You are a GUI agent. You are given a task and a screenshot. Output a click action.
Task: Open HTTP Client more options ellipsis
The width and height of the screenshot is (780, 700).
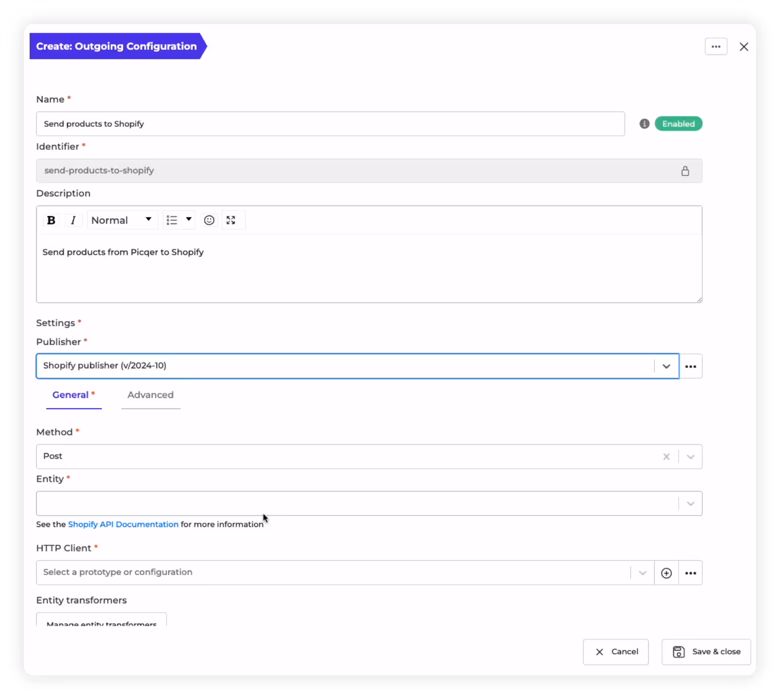coord(691,573)
